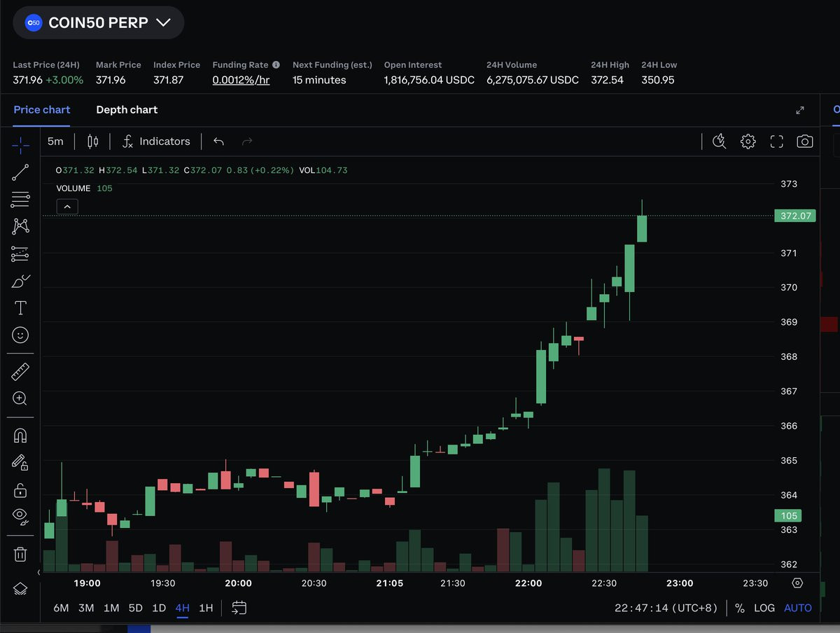Click the 372.07 current price label
The height and width of the screenshot is (633, 840).
[795, 216]
